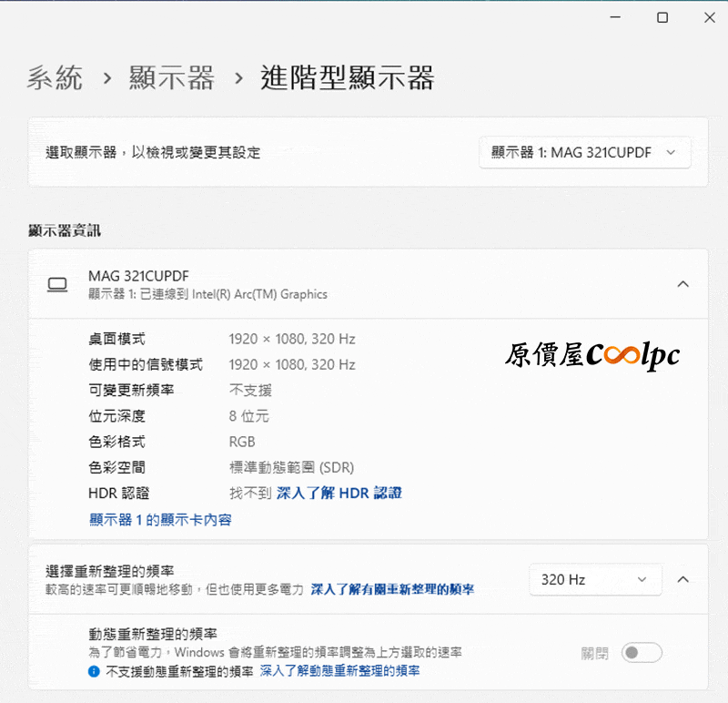Toggle the 動態重新整理的頻率 switch

pos(642,653)
